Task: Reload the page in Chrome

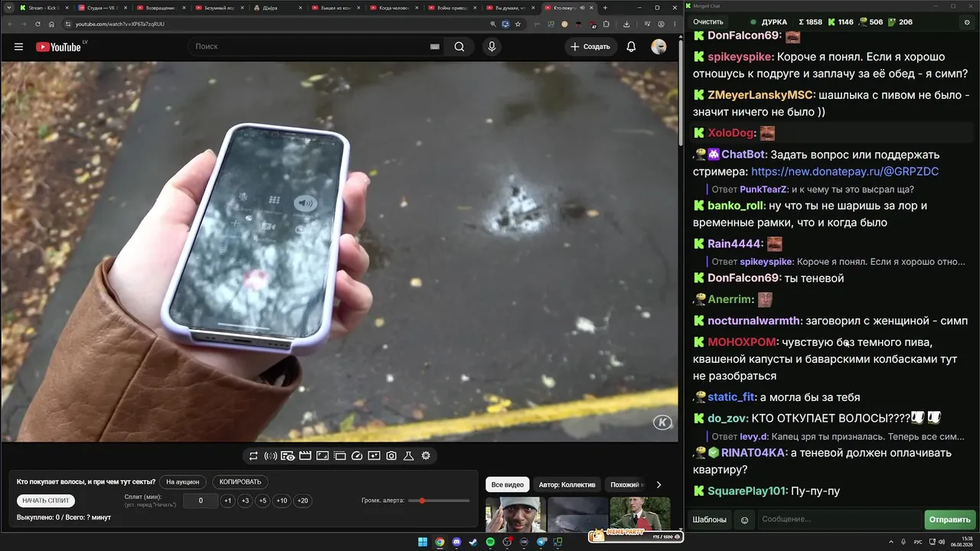Action: (38, 24)
